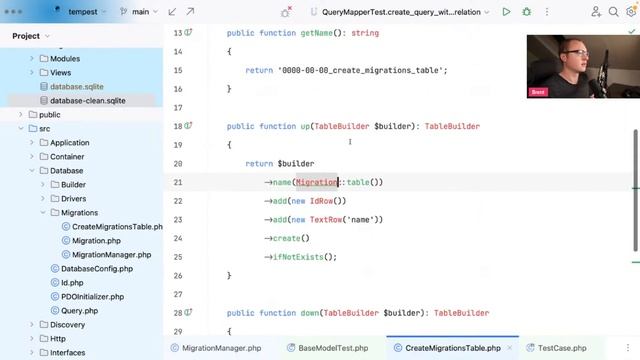Expand the Views folder
Viewport: 640px width, 360px height.
click(x=32, y=72)
